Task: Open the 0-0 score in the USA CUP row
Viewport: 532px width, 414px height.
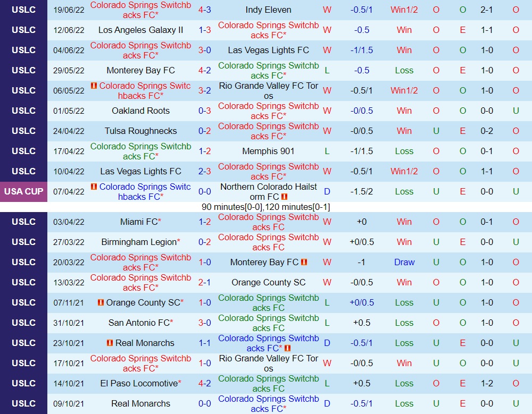Action: (x=205, y=191)
